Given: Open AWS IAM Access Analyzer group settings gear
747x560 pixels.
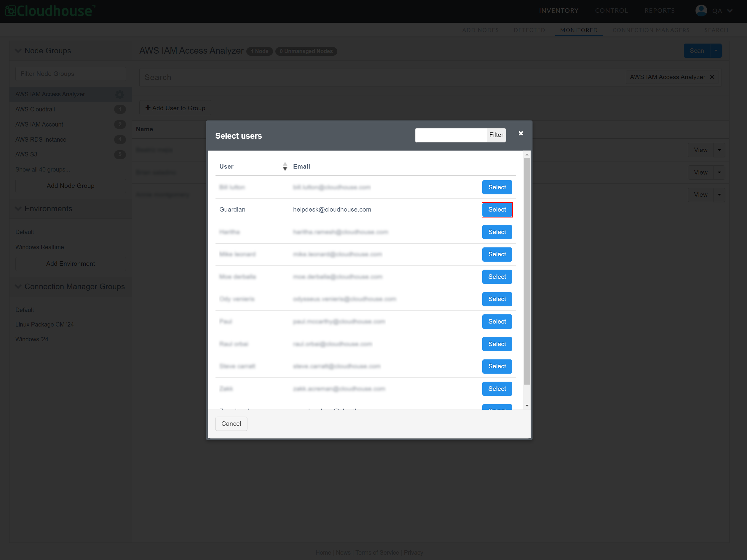Looking at the screenshot, I should click(x=120, y=95).
